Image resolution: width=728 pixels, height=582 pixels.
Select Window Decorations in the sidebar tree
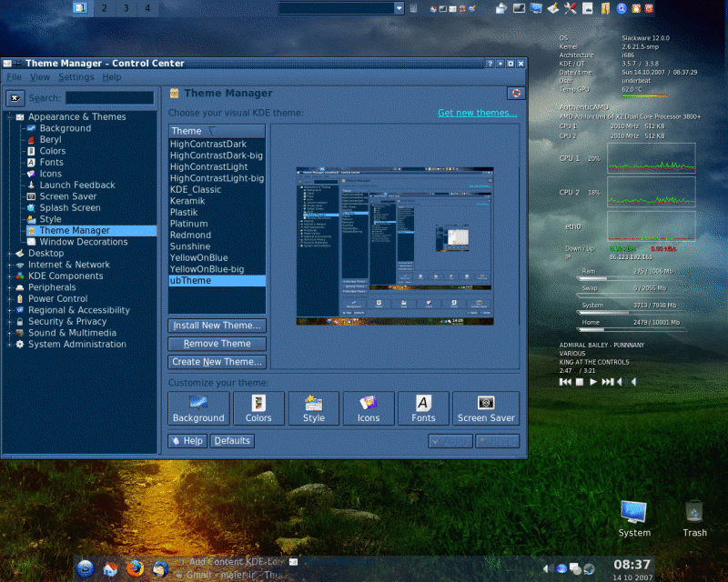84,242
